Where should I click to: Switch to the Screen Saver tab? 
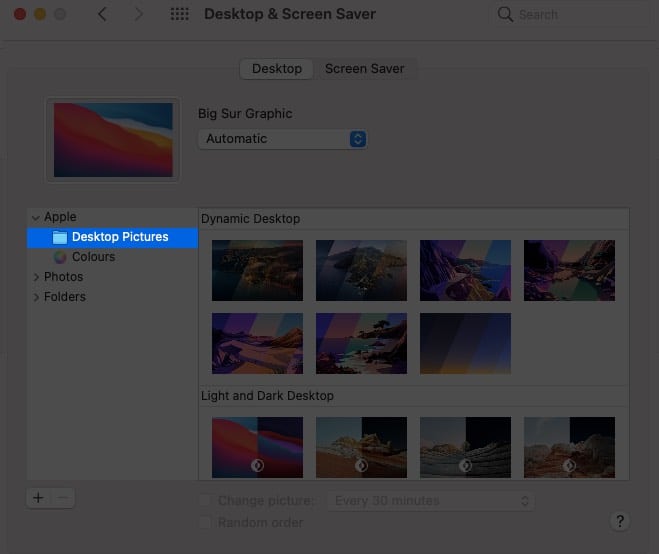(364, 69)
